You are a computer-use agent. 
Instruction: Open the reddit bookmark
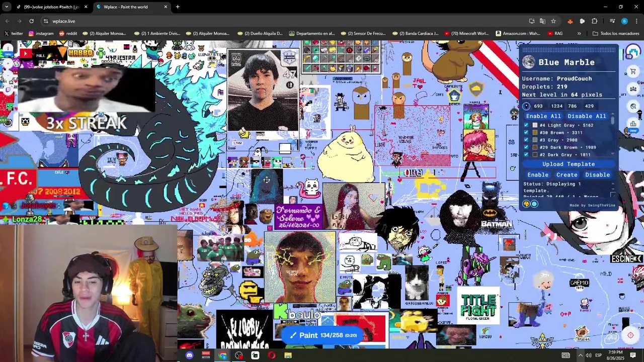(x=68, y=34)
